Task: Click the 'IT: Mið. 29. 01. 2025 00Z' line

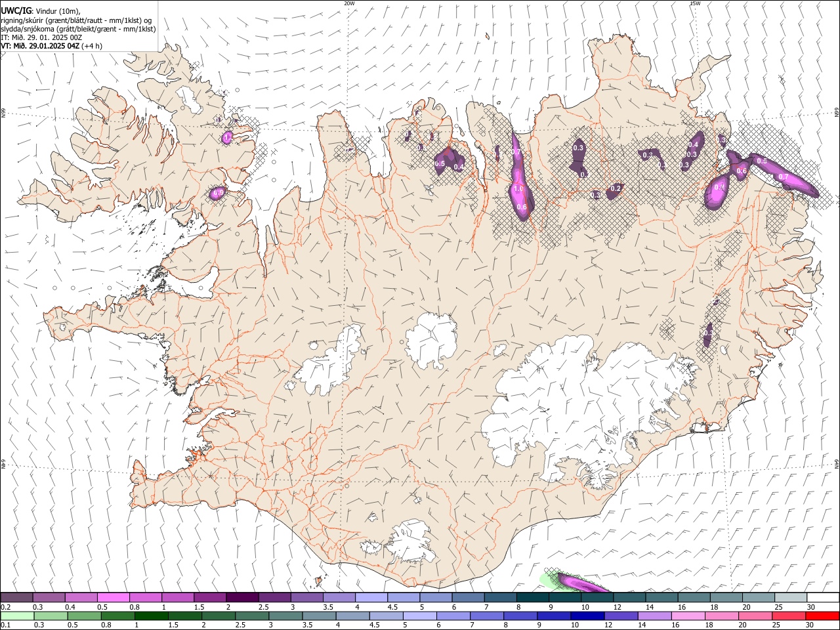Action: tap(41, 37)
